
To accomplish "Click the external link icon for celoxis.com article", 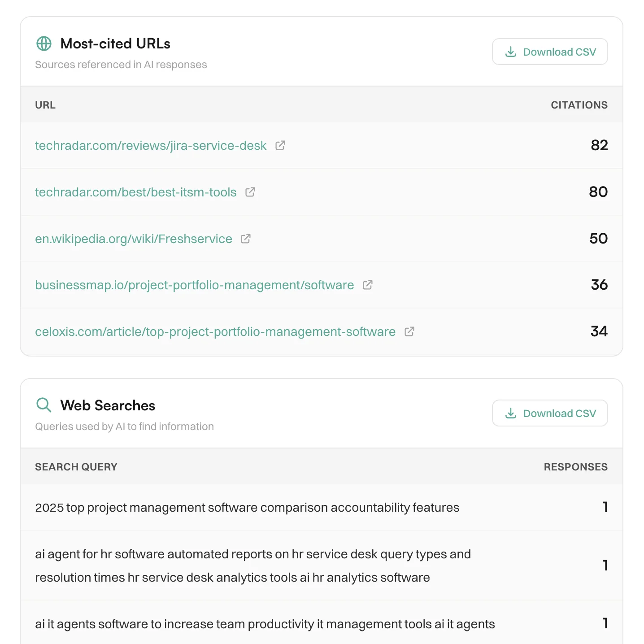I will click(x=409, y=331).
